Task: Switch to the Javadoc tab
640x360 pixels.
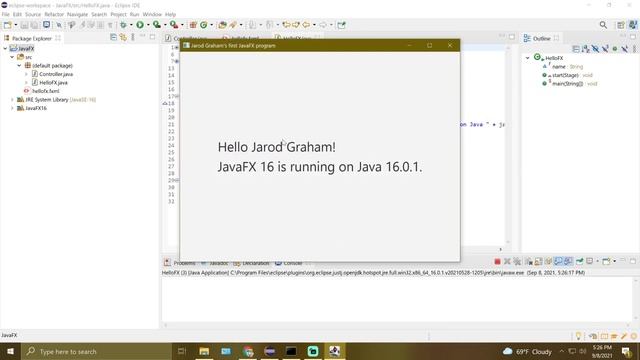Action: click(215, 263)
